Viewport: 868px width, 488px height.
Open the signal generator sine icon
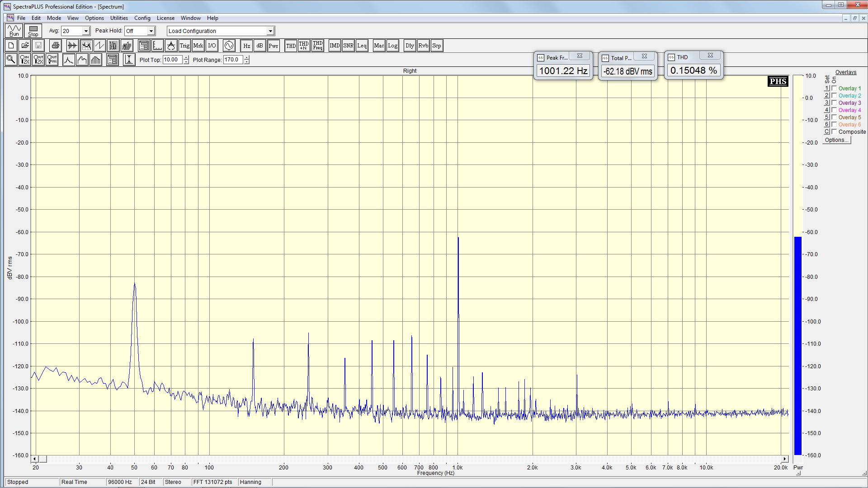229,46
